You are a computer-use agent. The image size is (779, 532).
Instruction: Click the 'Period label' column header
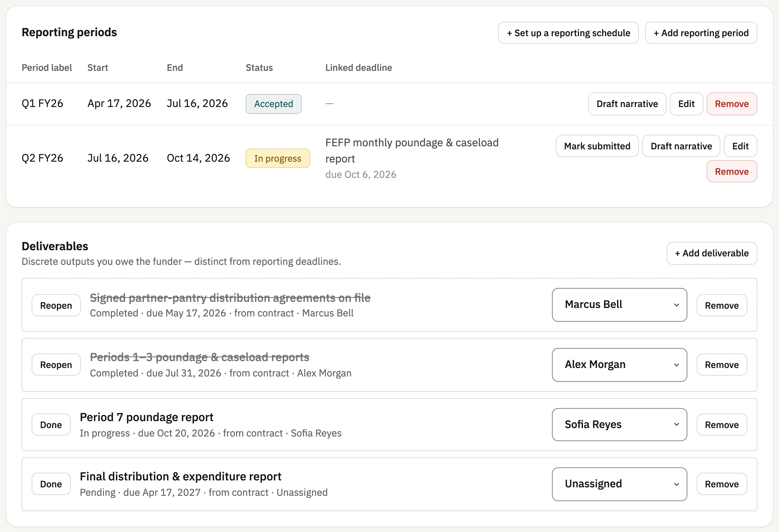(47, 68)
